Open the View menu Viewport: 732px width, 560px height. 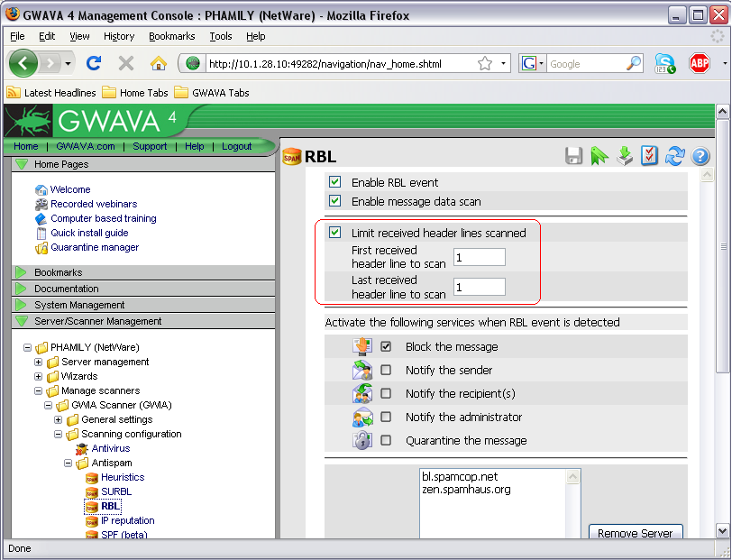(79, 36)
